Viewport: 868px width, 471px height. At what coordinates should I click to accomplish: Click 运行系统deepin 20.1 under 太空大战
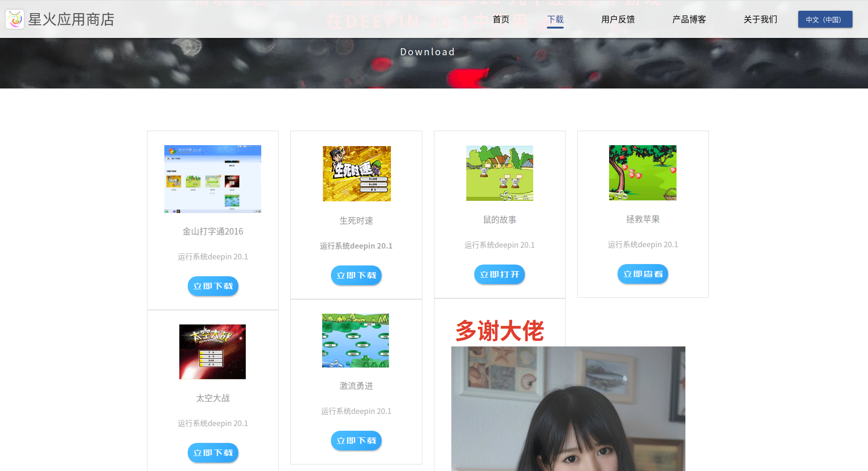(213, 423)
